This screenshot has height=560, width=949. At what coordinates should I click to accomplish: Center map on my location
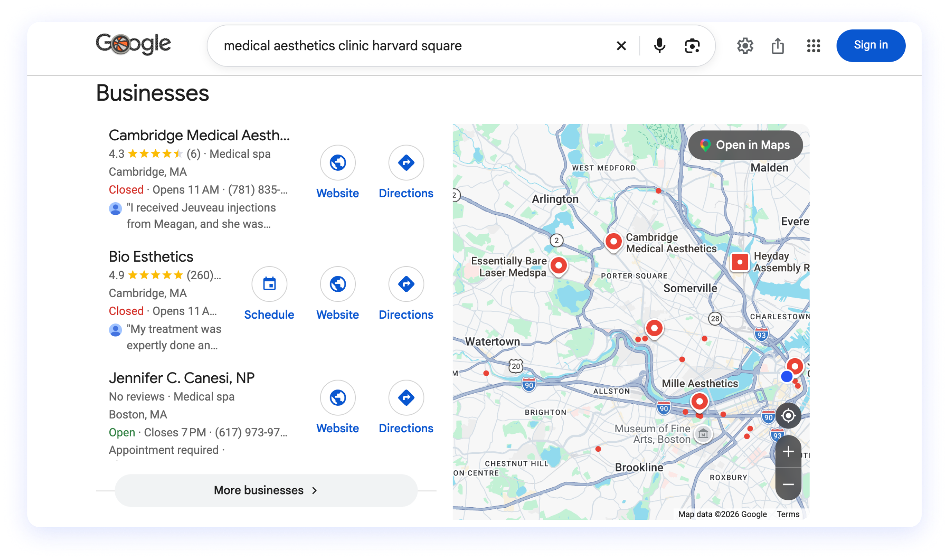point(788,416)
